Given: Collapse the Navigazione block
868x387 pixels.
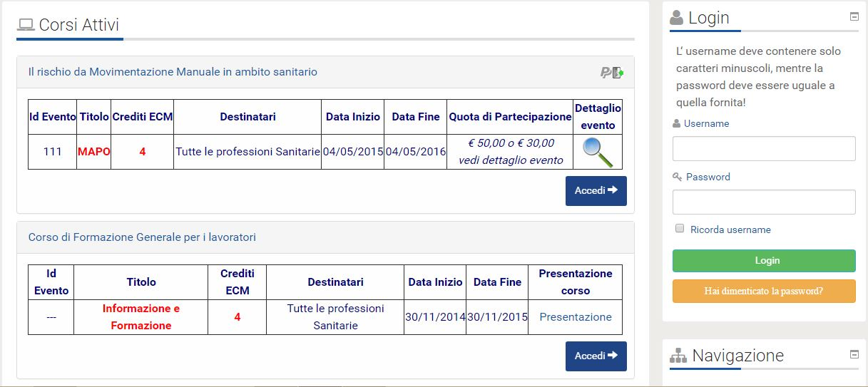Looking at the screenshot, I should pos(854,354).
